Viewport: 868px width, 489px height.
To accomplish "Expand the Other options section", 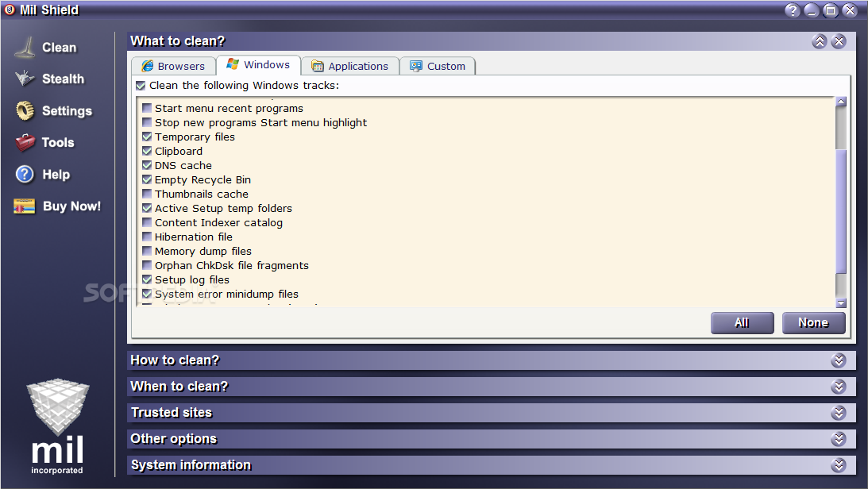I will 839,439.
